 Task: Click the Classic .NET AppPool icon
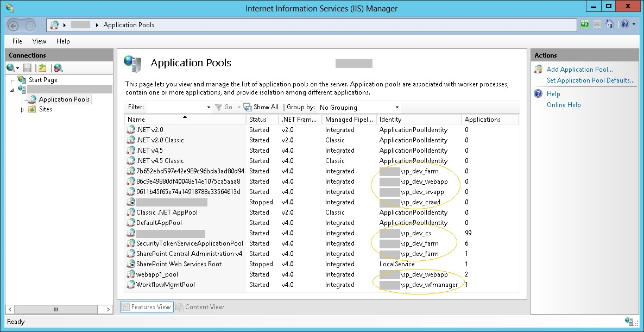[131, 212]
